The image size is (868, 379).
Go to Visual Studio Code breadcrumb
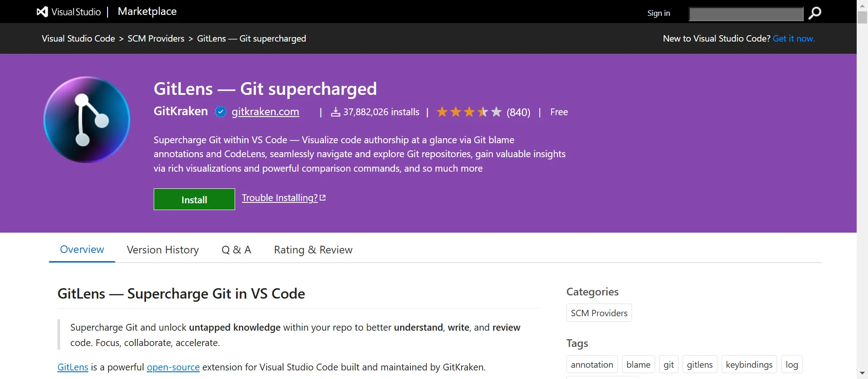[x=78, y=38]
